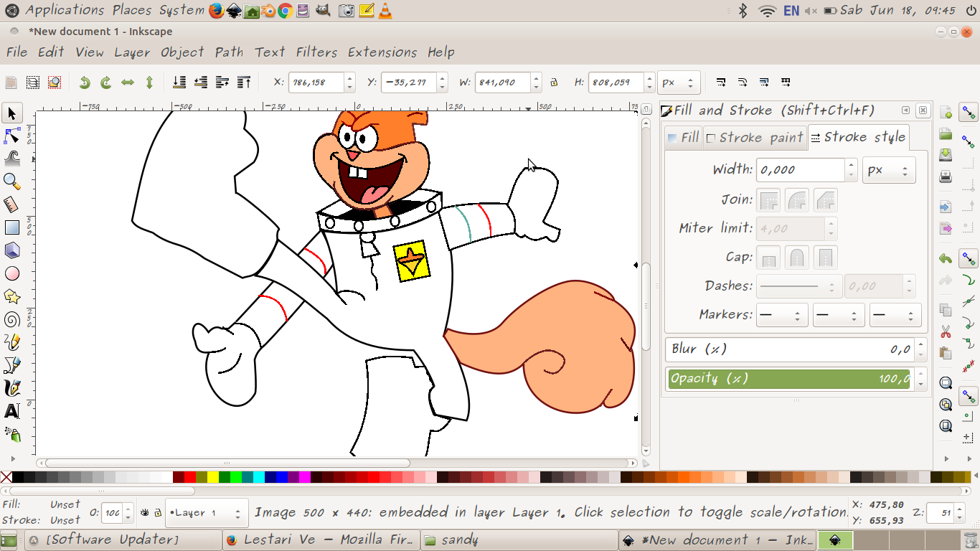Select the Measure ruler tool
Viewport: 980px width, 551px height.
click(12, 204)
